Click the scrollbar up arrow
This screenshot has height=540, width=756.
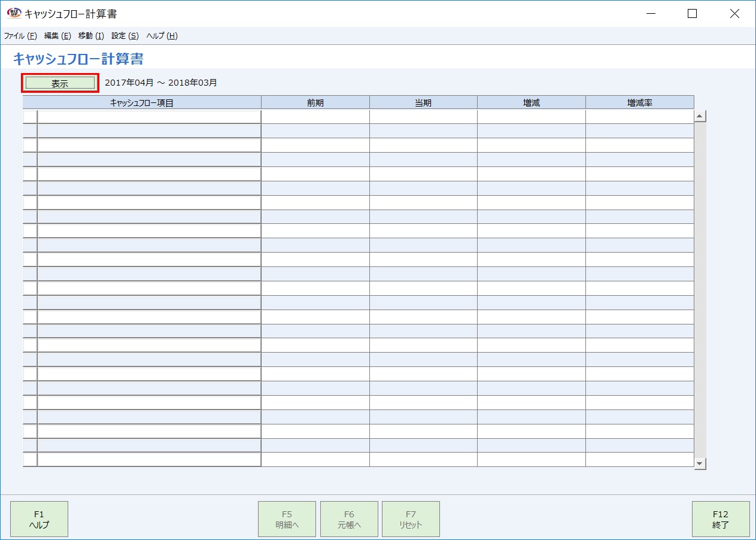tap(700, 116)
